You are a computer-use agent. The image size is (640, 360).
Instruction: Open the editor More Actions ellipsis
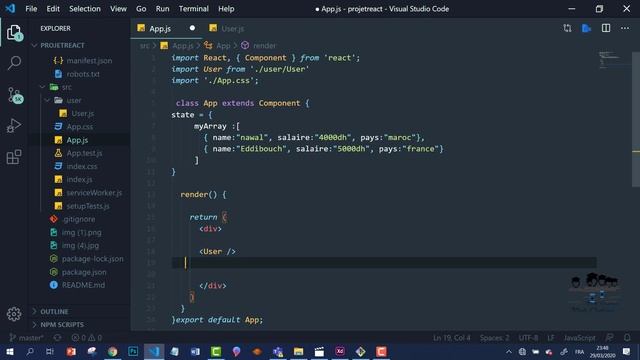pyautogui.click(x=625, y=28)
